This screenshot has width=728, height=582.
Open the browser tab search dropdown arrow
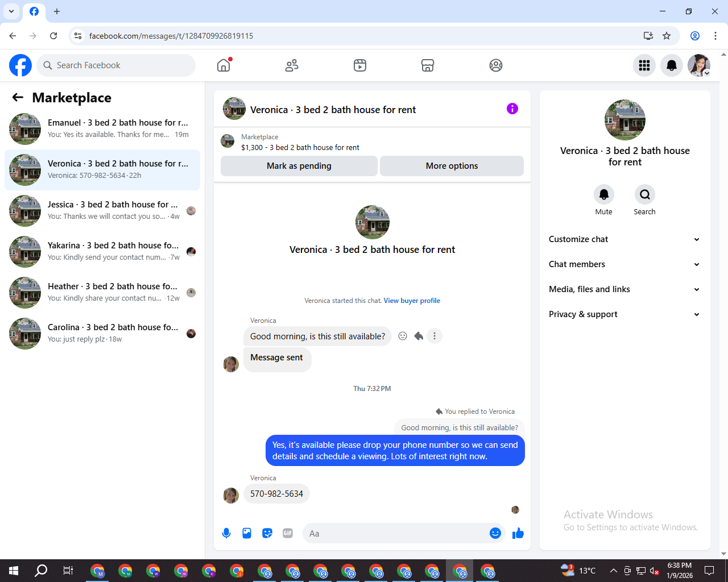pos(11,11)
